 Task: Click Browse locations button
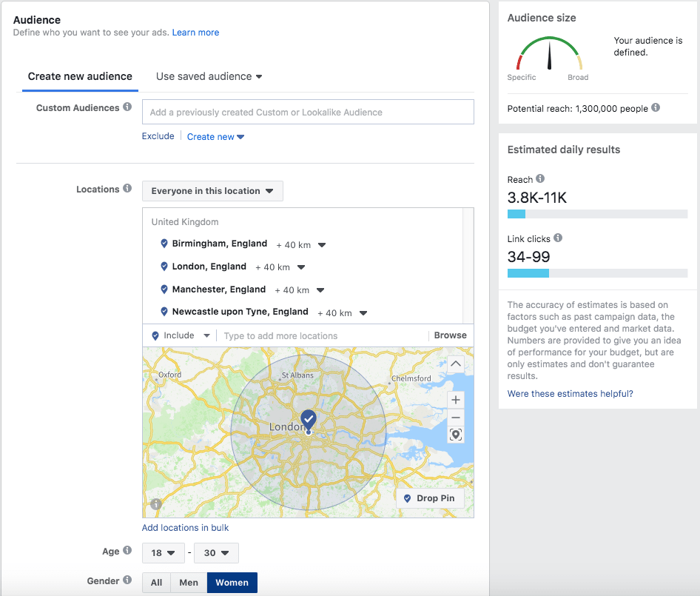click(x=451, y=335)
